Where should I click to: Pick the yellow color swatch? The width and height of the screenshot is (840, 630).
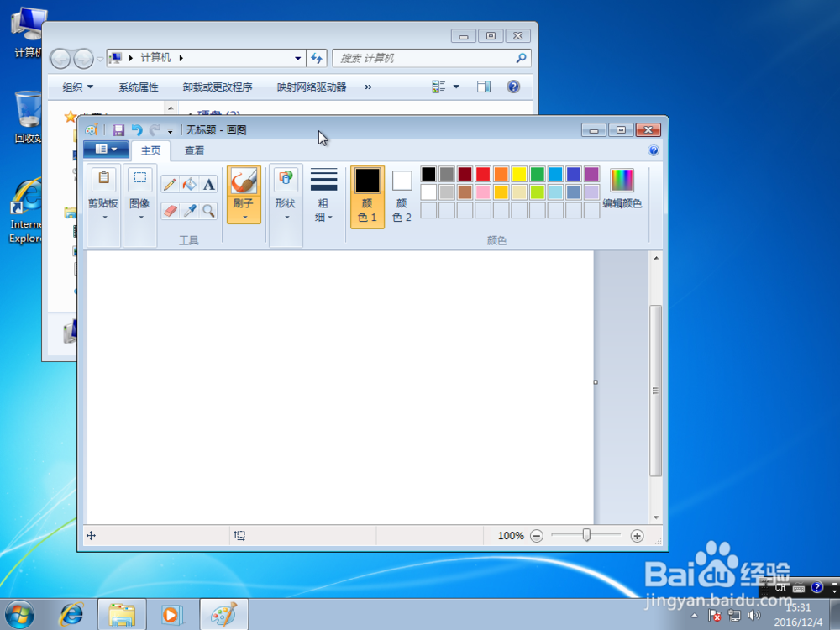tap(518, 174)
